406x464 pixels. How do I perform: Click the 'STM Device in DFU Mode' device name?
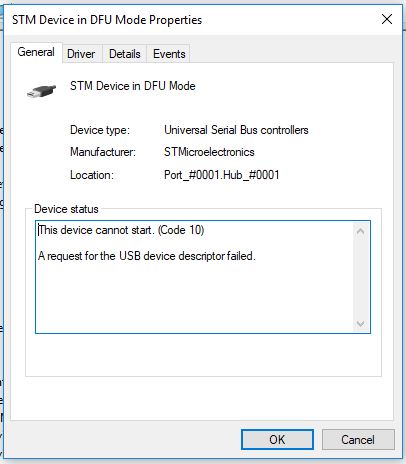(x=133, y=86)
